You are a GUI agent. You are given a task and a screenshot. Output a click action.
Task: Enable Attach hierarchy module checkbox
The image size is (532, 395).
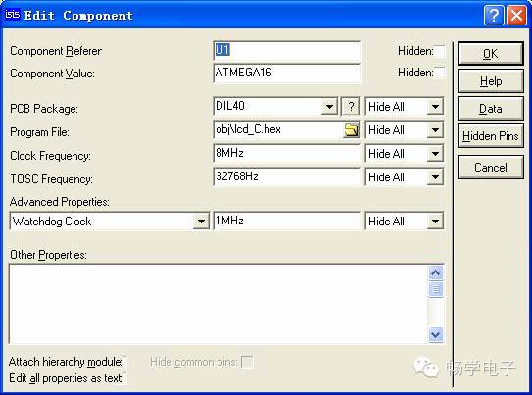coord(125,362)
